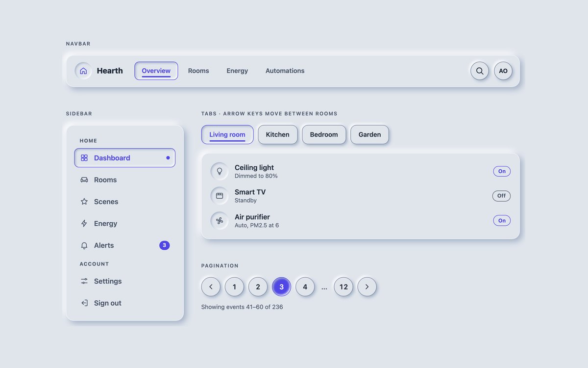Open search with the magnifier icon

point(480,71)
